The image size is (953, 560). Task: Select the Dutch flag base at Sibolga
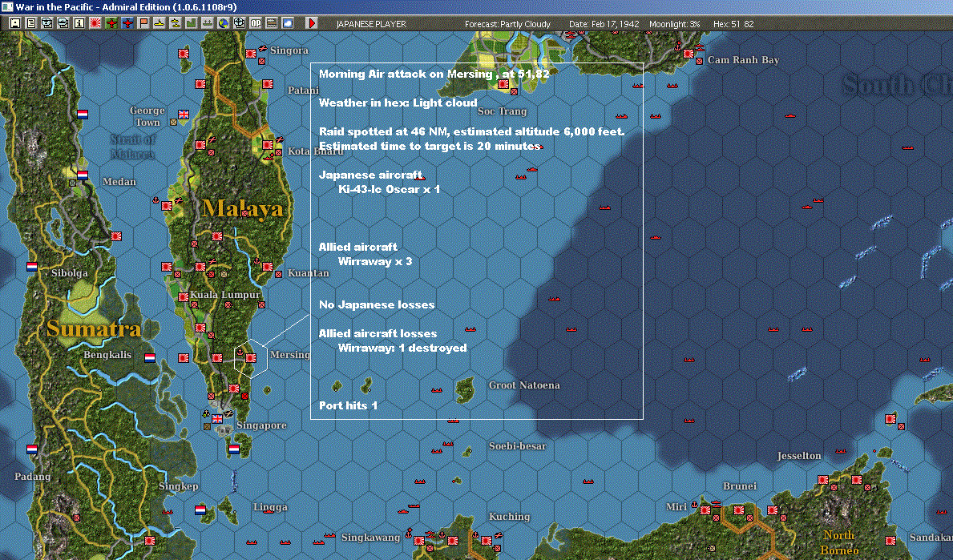pos(31,267)
